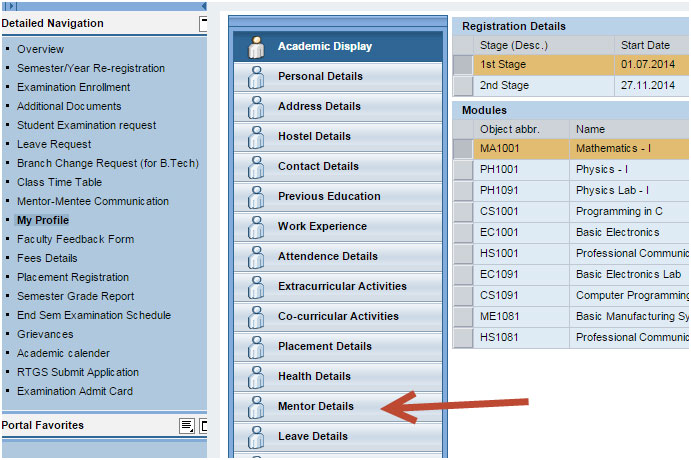Click the person icon beside Work Experience
The image size is (691, 460).
point(255,227)
